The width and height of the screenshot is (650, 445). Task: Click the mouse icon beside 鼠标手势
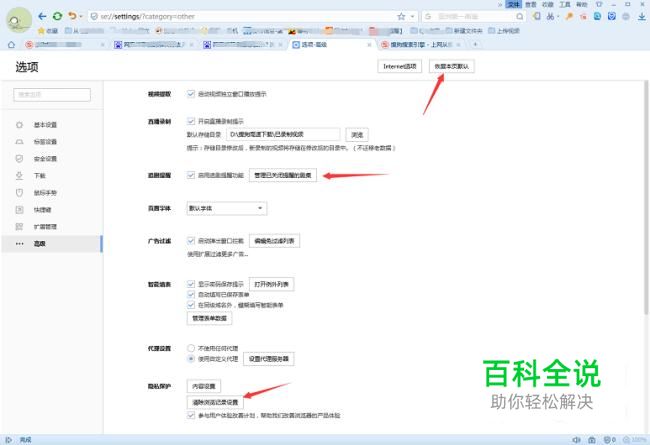[19, 192]
